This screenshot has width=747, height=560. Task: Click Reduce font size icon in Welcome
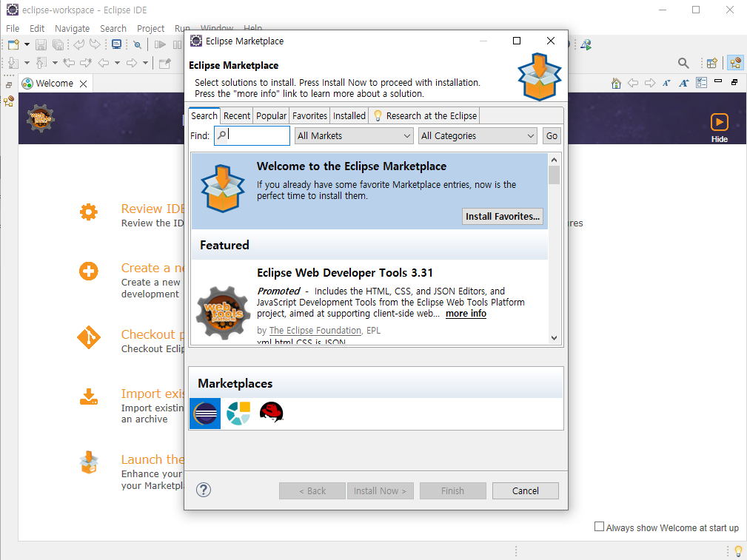pos(666,84)
